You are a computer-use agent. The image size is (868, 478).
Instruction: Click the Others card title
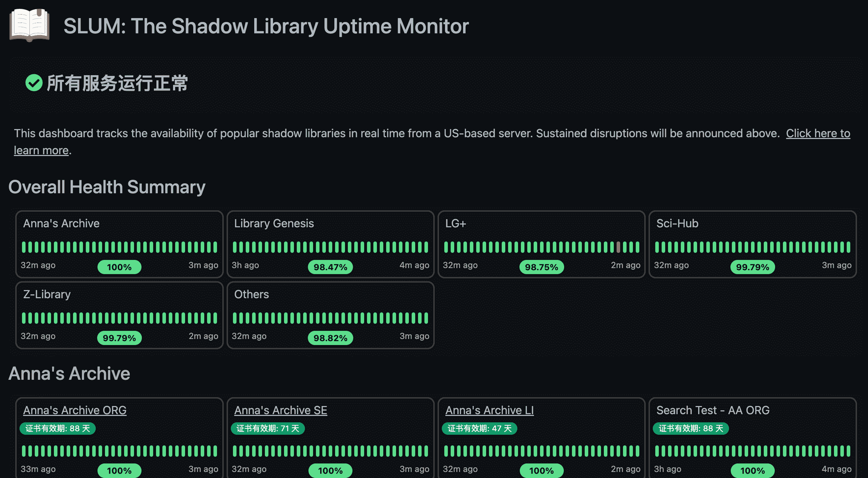point(251,294)
